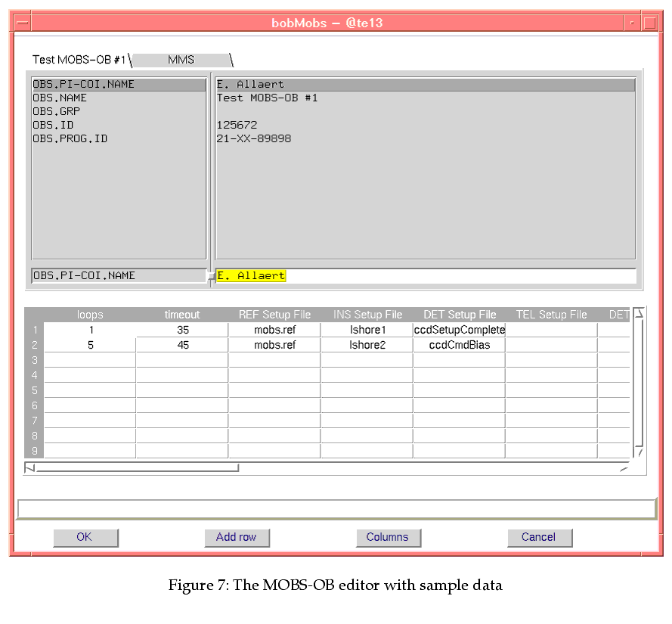672x624 pixels.
Task: Click the INS Setup File column header
Action: [x=367, y=315]
